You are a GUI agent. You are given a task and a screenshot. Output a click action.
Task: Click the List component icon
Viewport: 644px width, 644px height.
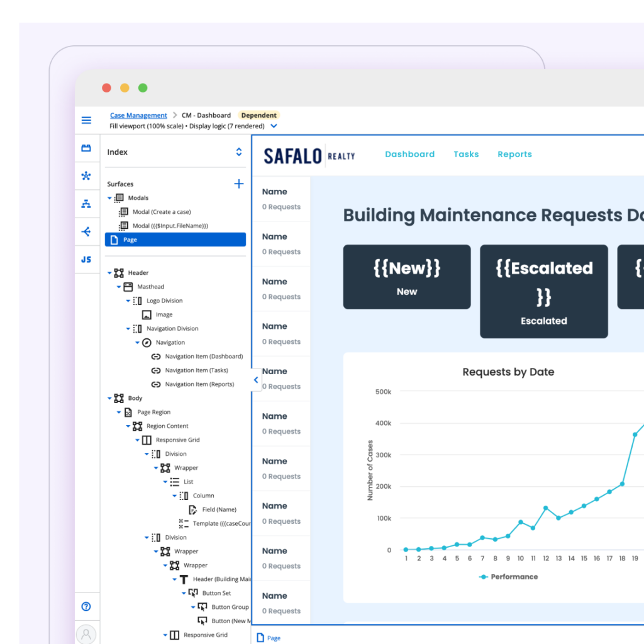(175, 482)
